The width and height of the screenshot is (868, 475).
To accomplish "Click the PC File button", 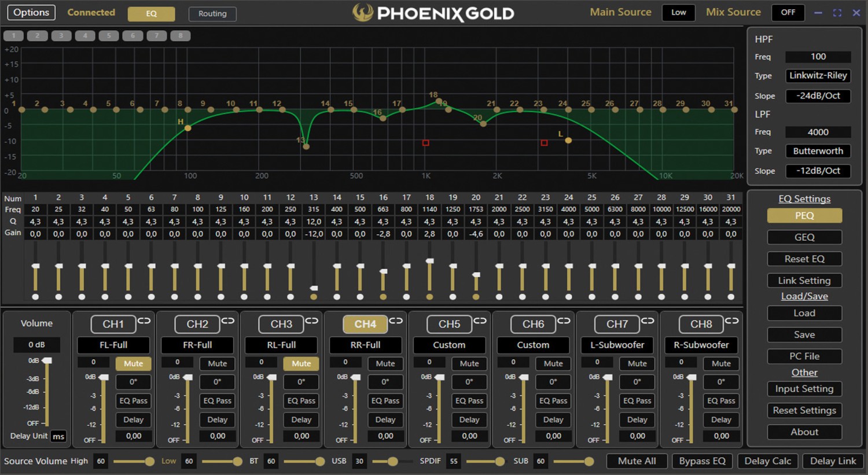I will [804, 356].
